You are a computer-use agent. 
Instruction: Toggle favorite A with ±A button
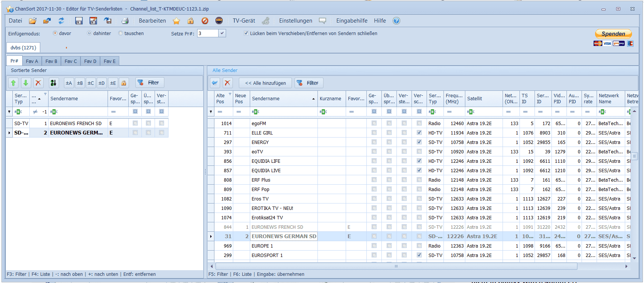click(x=69, y=83)
